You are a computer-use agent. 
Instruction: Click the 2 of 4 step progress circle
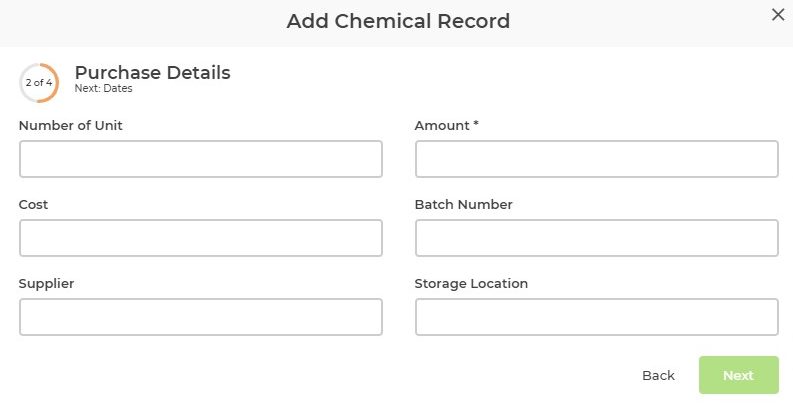pyautogui.click(x=39, y=83)
